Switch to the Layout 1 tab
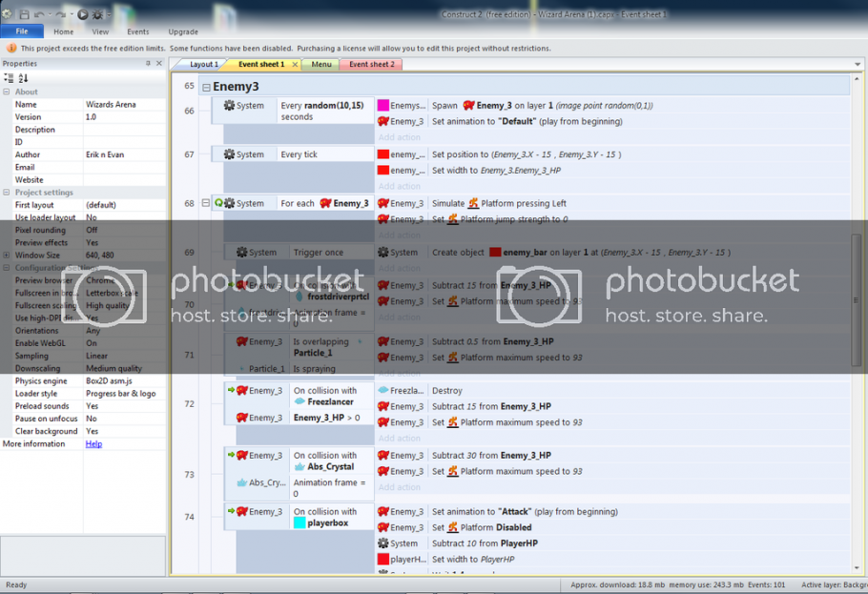 tap(203, 65)
